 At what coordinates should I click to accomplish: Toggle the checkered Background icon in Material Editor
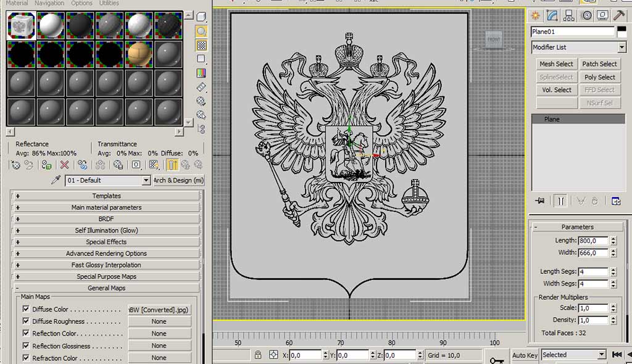click(x=201, y=45)
